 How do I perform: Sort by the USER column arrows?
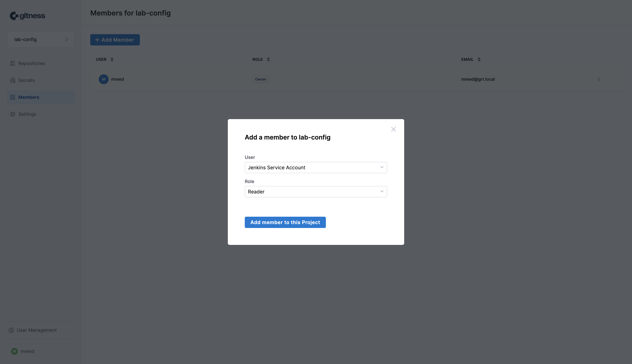[112, 59]
